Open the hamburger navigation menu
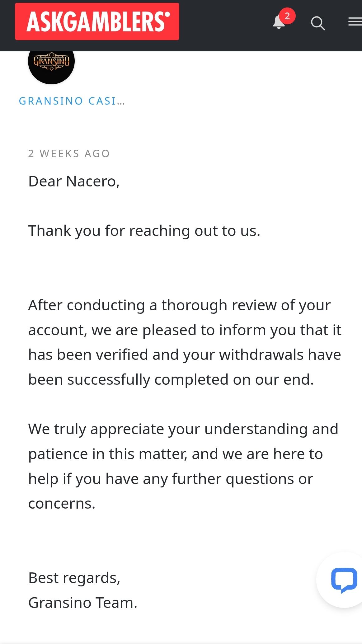 [x=355, y=22]
